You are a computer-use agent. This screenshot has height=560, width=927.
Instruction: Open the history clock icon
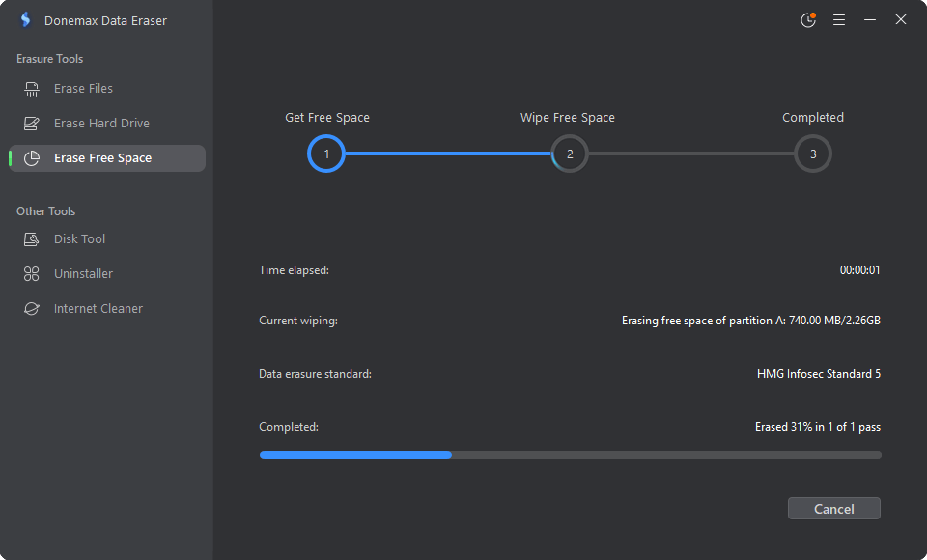tap(808, 20)
